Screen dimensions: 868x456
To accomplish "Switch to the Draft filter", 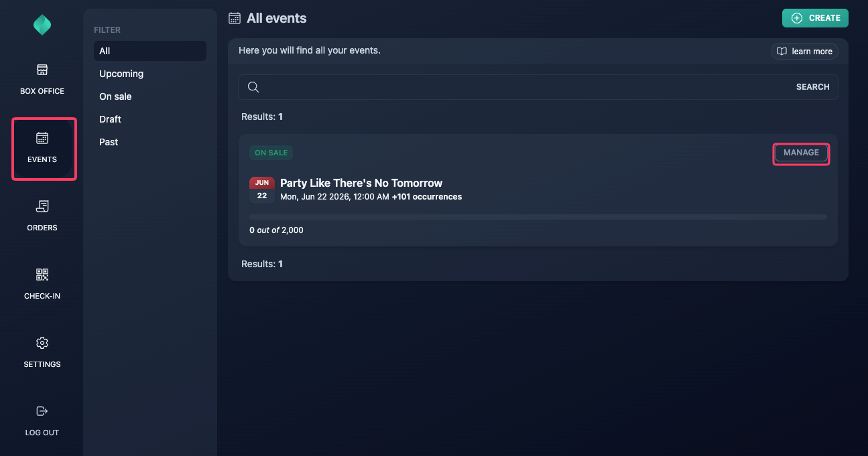I will [x=150, y=119].
